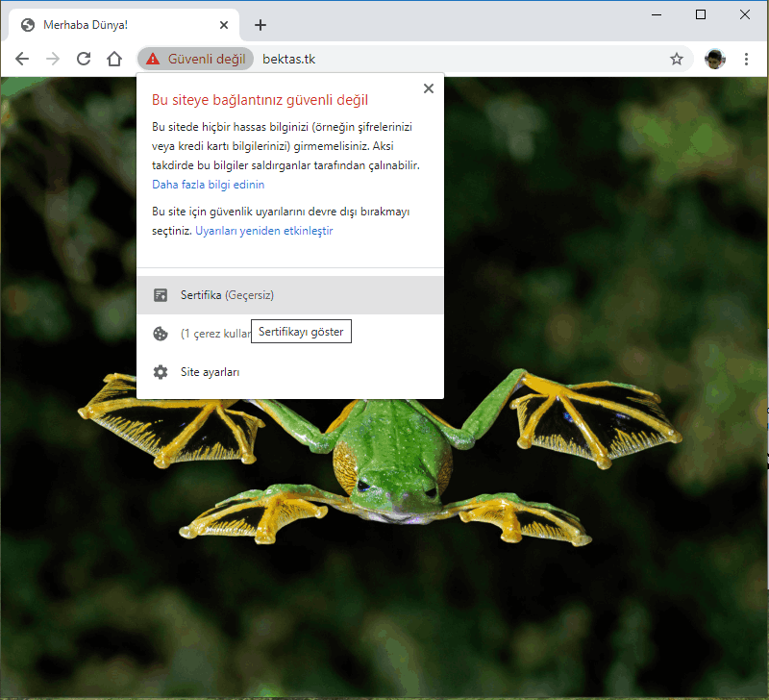
Task: Close the Merhaba Dünya! tab
Action: coord(224,25)
